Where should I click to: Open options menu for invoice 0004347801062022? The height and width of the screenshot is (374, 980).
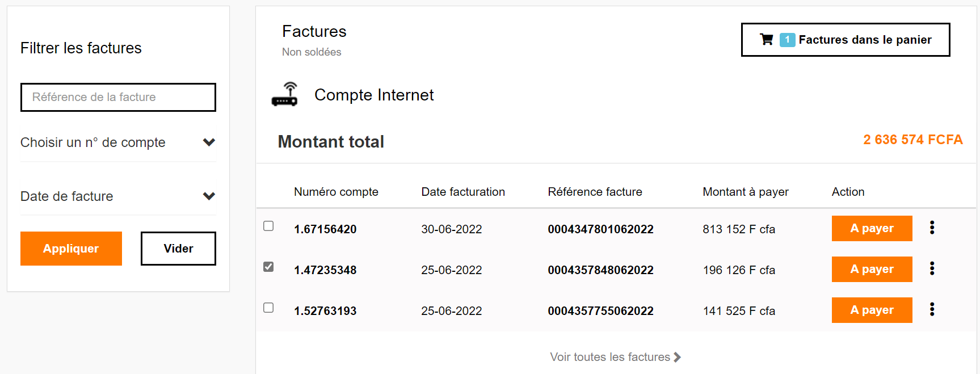click(x=932, y=228)
